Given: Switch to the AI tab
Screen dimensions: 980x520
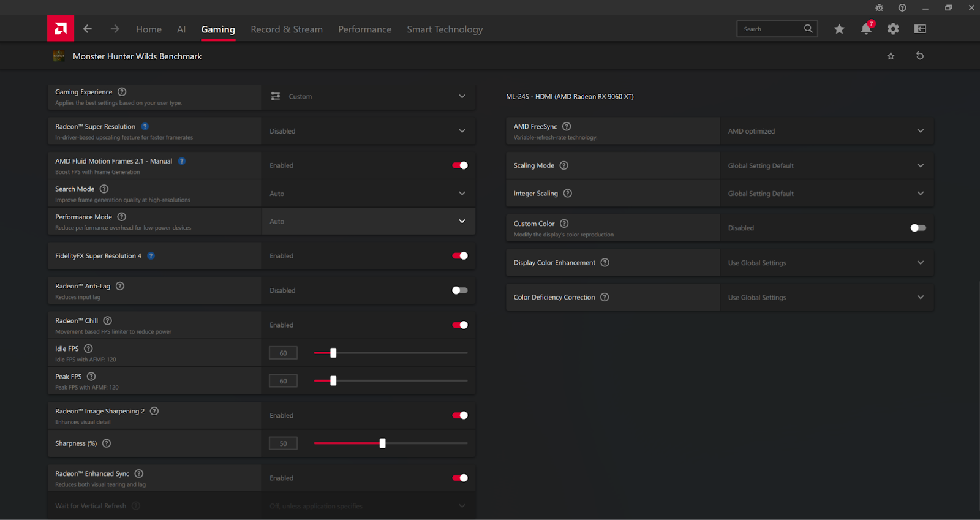Looking at the screenshot, I should click(181, 29).
